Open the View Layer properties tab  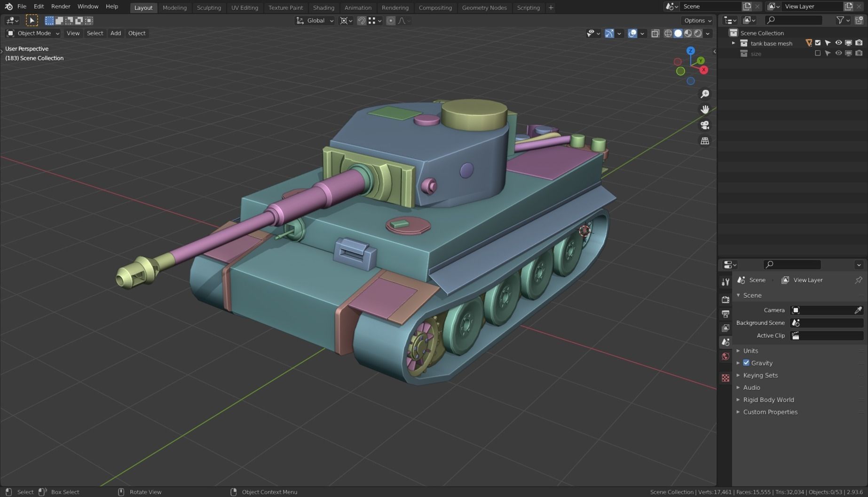pos(726,328)
